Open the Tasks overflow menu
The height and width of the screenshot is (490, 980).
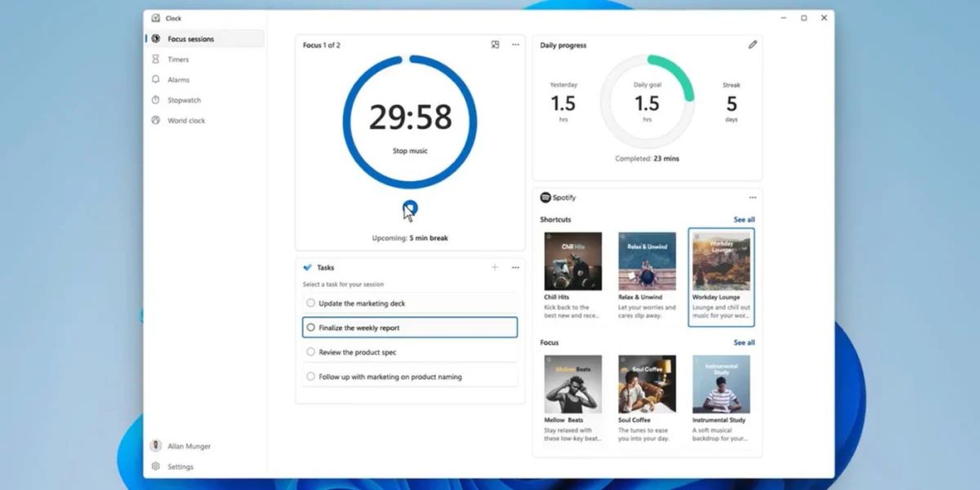515,267
